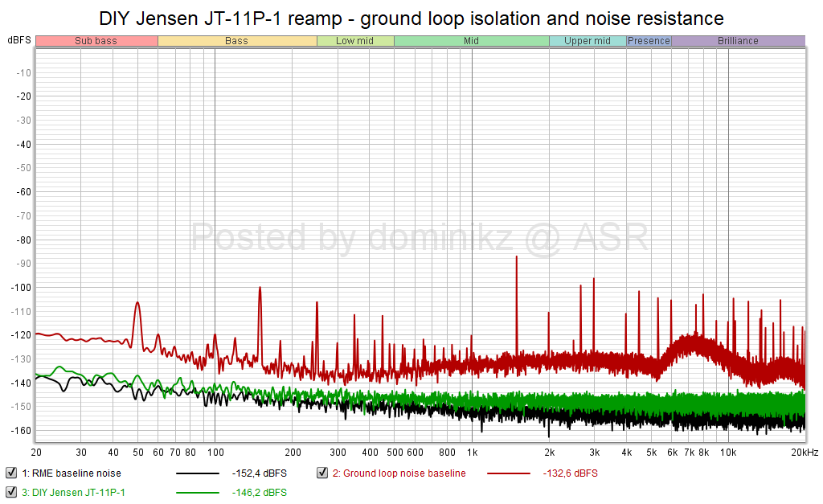Select the Low mid frequency band

pos(355,41)
